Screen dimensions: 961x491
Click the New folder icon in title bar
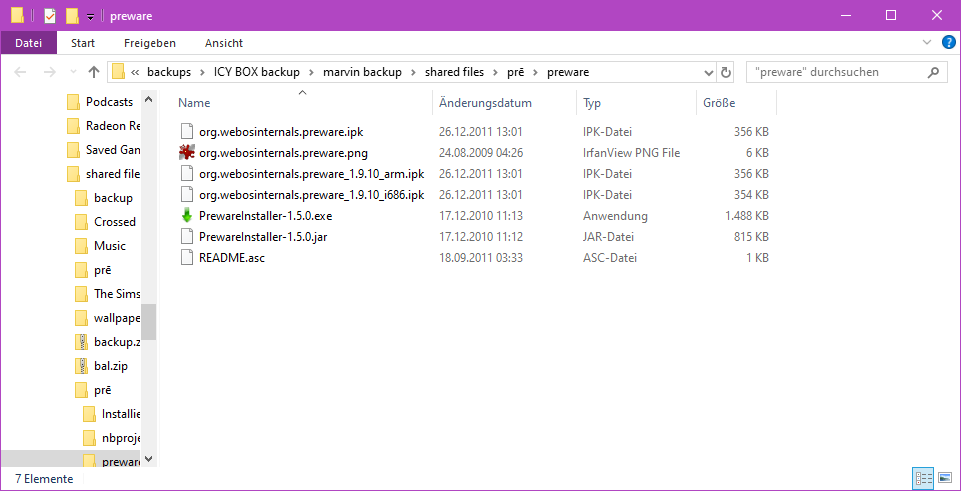72,16
